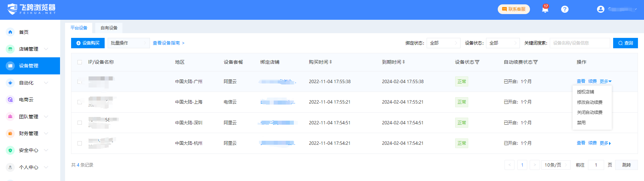Focus the 关键词搜索 input field

[580, 43]
